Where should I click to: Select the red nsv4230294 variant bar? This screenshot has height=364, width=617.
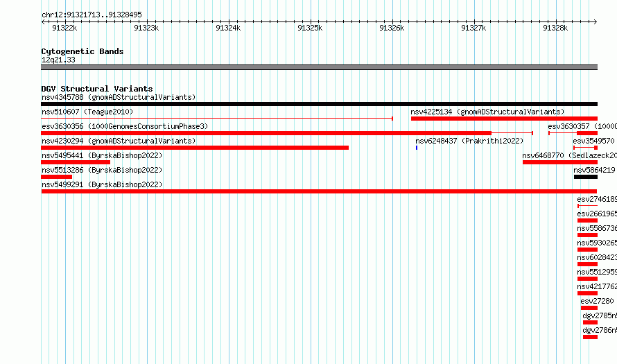(195, 148)
